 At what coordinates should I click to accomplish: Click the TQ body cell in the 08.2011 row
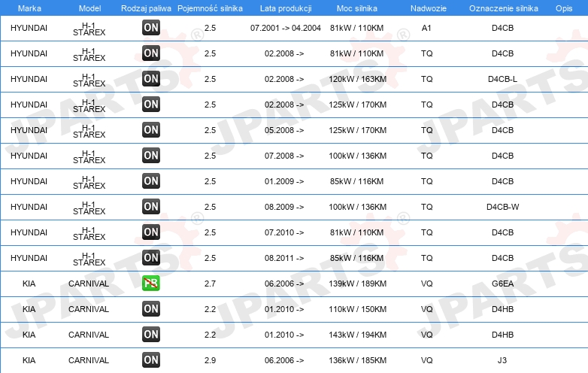[427, 258]
